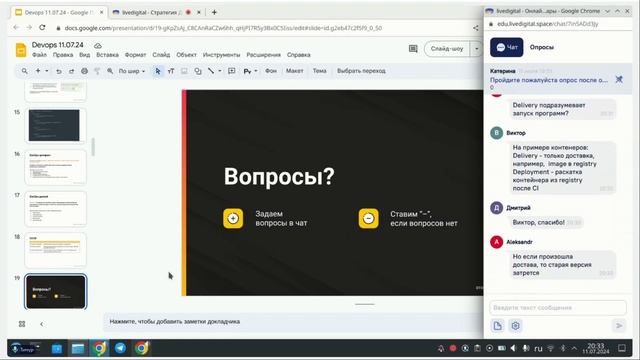
Task: Open the Инструменты menu
Action: 221,55
